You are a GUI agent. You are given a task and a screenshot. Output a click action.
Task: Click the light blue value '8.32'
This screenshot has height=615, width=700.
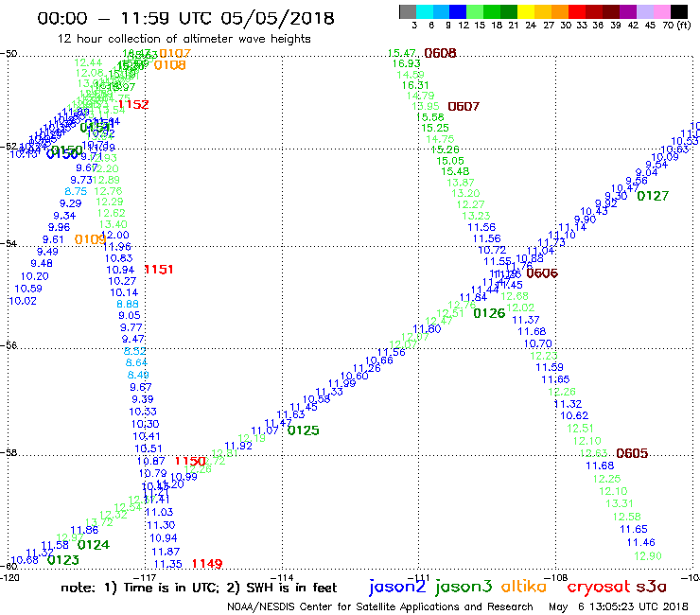(x=135, y=351)
